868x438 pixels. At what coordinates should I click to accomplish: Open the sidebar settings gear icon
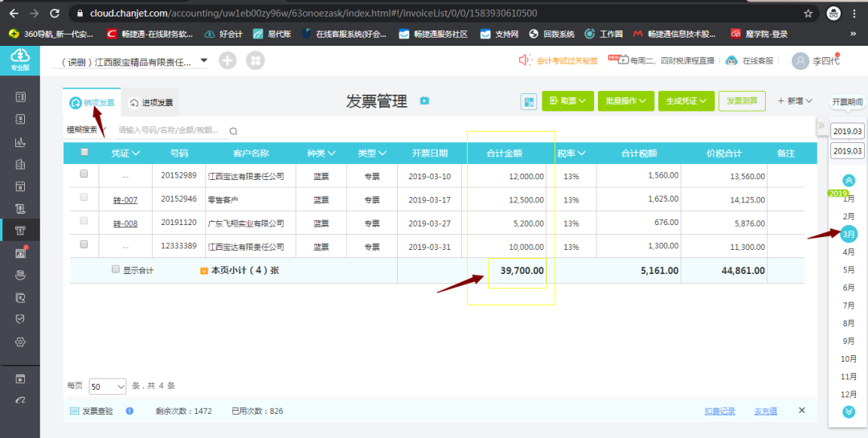click(x=20, y=342)
